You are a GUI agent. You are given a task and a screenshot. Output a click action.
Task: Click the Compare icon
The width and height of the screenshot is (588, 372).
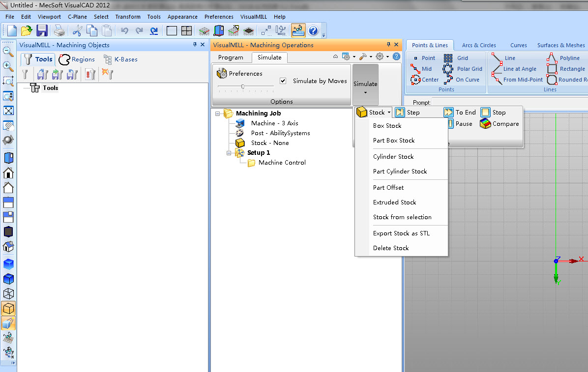coord(485,123)
